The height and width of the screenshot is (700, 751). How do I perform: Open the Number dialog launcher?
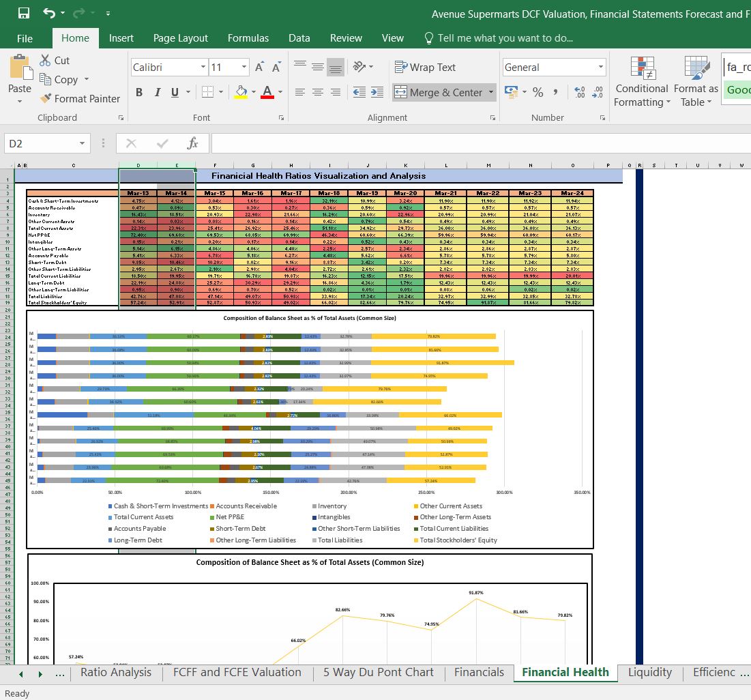602,117
